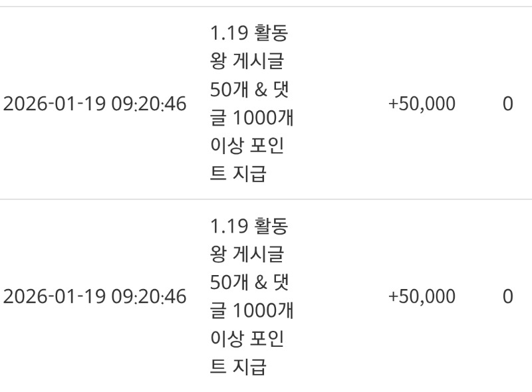Viewport: 532px width, 392px height.
Task: Click '50개 & 댓' line in the first row
Action: tap(248, 90)
